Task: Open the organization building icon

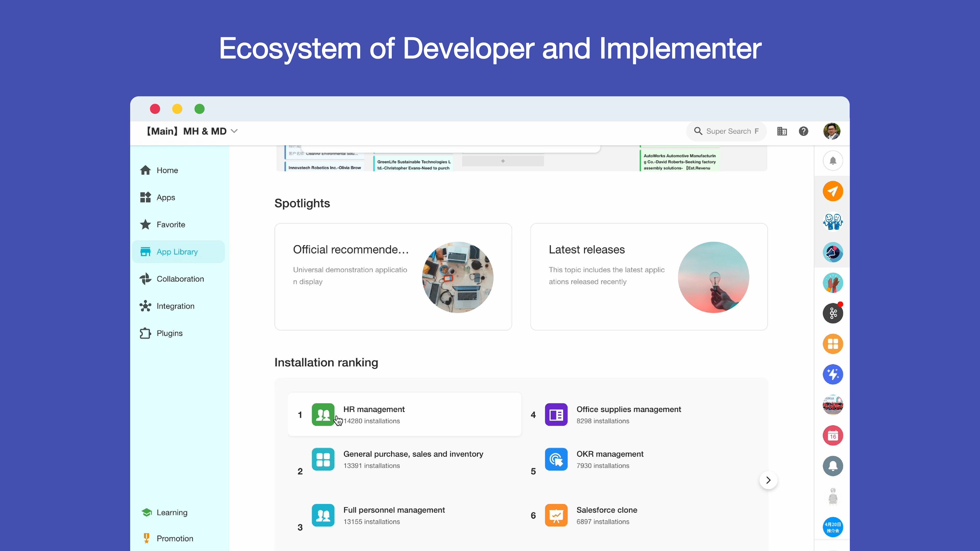Action: click(782, 131)
